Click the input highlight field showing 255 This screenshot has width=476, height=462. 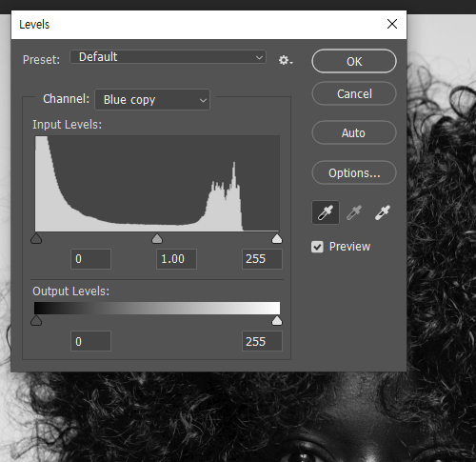(262, 259)
